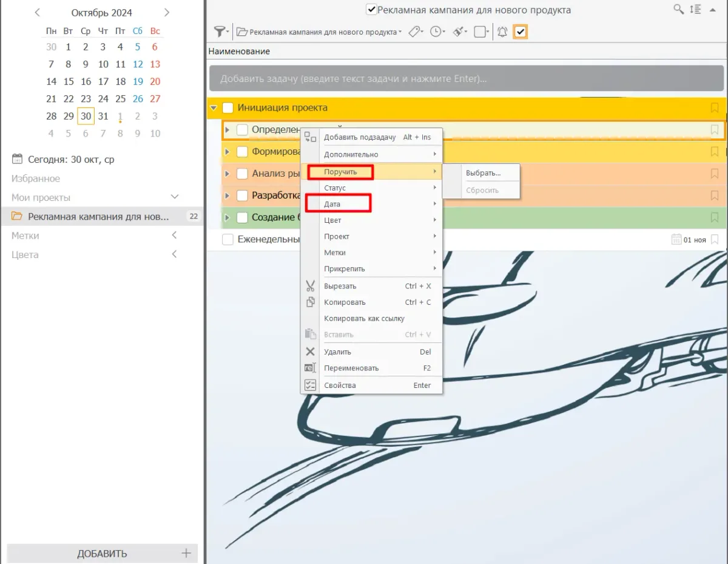
Task: Open the sort order icon
Action: point(696,9)
